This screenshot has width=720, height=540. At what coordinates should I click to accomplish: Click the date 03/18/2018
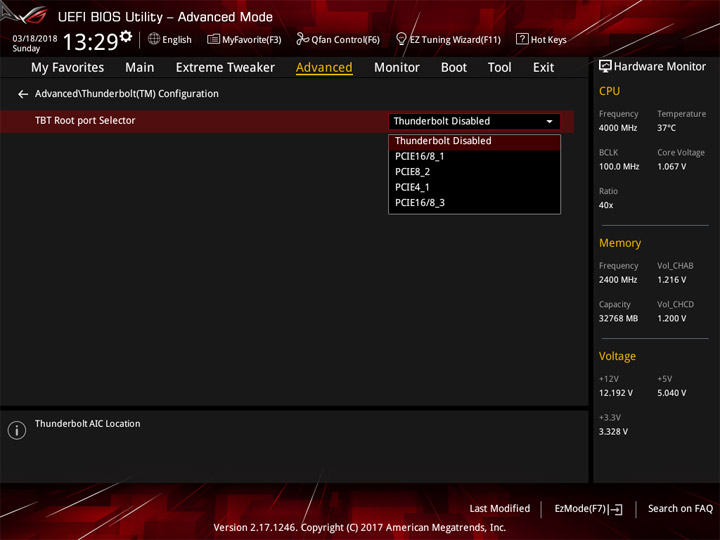click(35, 39)
